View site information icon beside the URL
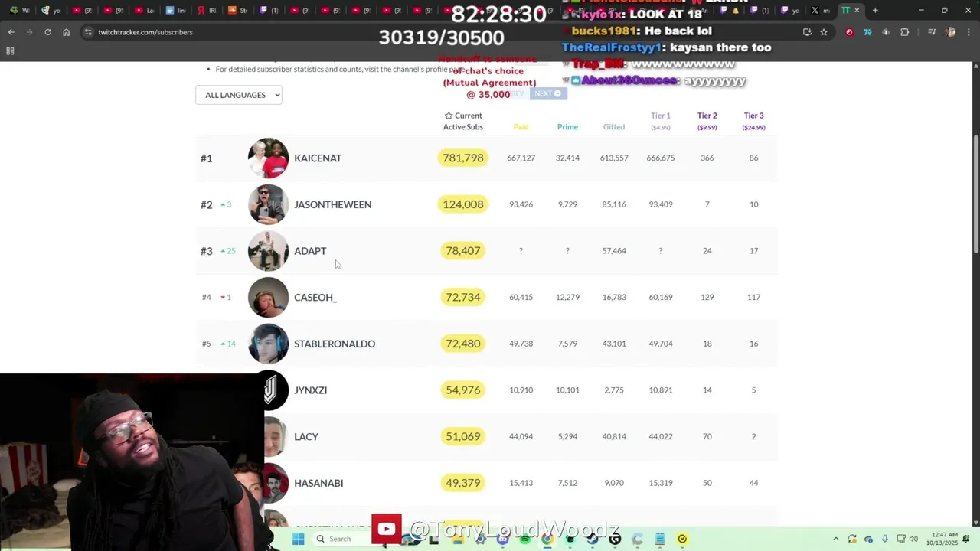980x551 pixels. pos(88,32)
